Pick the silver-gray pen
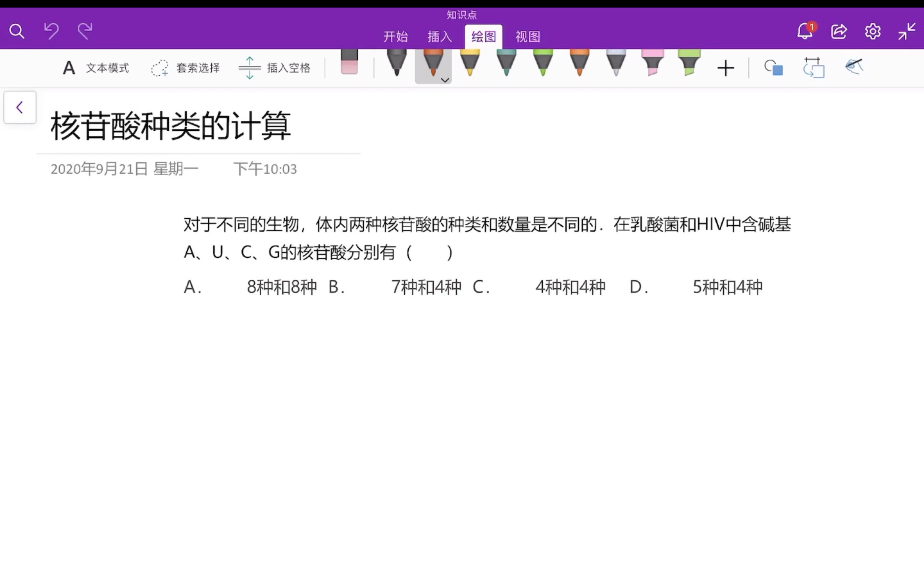This screenshot has width=924, height=579. 616,63
